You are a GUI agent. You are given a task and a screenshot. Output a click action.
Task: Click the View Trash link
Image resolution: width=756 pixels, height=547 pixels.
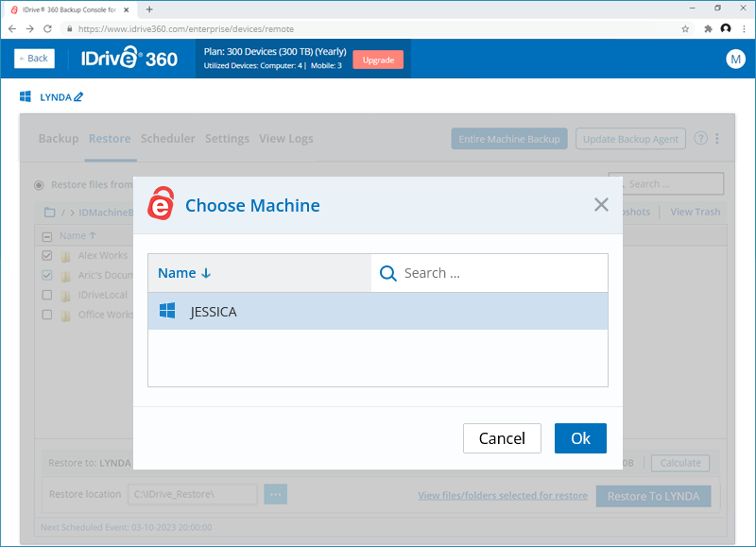pyautogui.click(x=695, y=212)
